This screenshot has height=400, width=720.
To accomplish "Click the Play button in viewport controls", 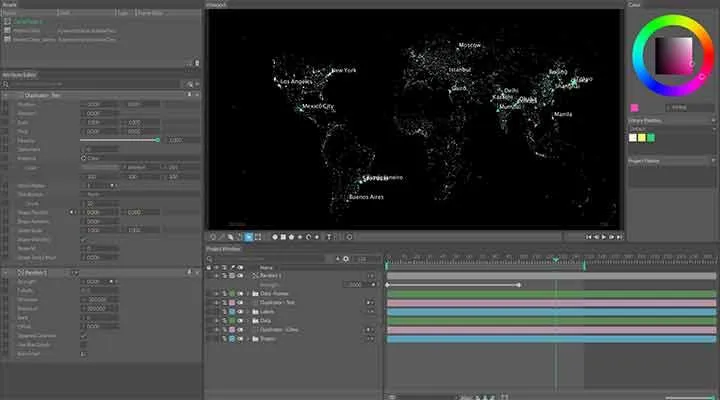I will (603, 237).
